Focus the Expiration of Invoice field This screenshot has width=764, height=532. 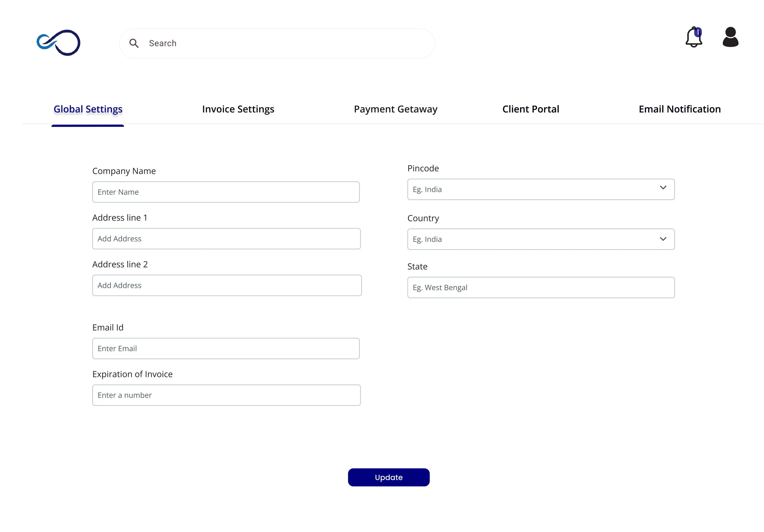226,395
